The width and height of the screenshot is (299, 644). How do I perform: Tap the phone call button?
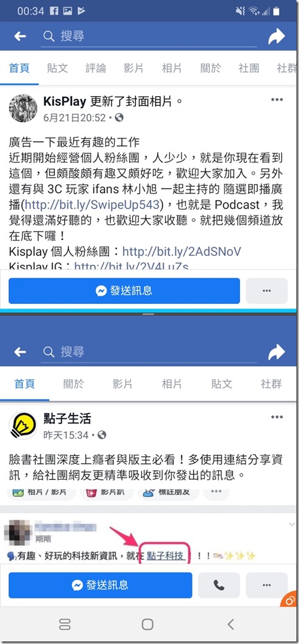point(219,585)
